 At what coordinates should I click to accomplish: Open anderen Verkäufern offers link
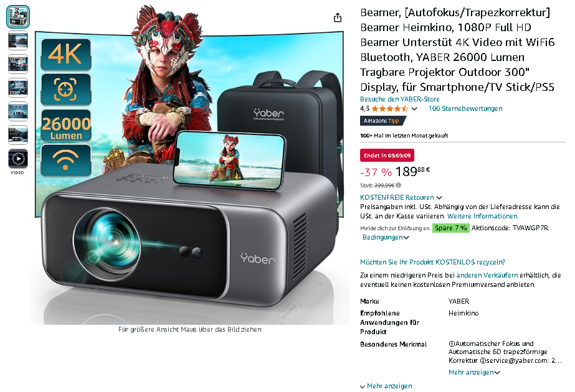click(487, 275)
